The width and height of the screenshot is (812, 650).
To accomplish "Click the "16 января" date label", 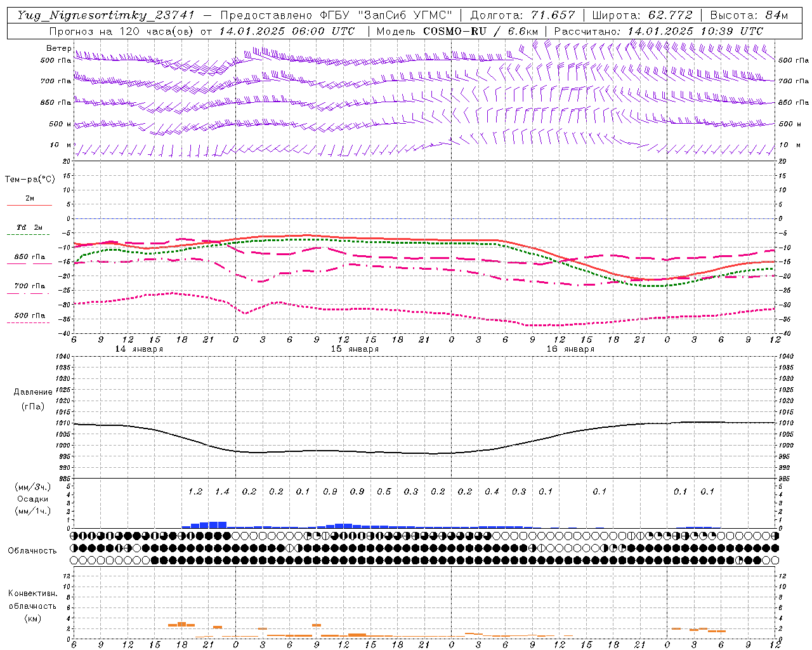I will click(x=570, y=349).
